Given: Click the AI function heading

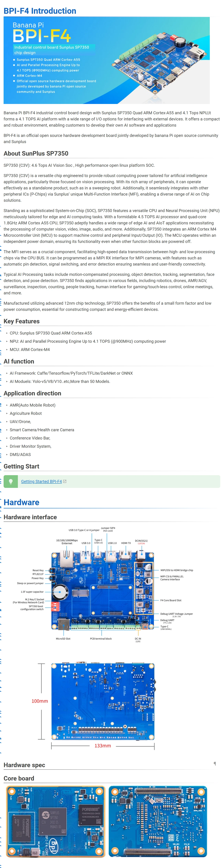Looking at the screenshot, I should 19,361.
